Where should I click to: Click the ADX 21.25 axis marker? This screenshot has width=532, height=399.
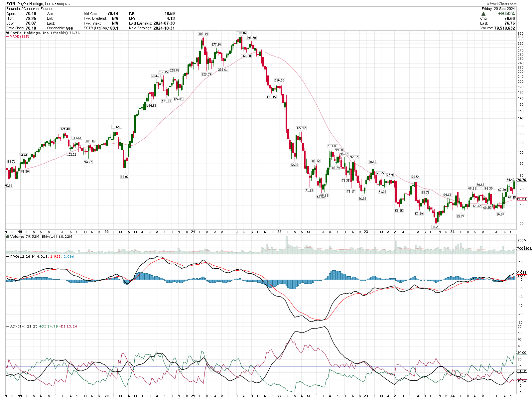(x=522, y=371)
